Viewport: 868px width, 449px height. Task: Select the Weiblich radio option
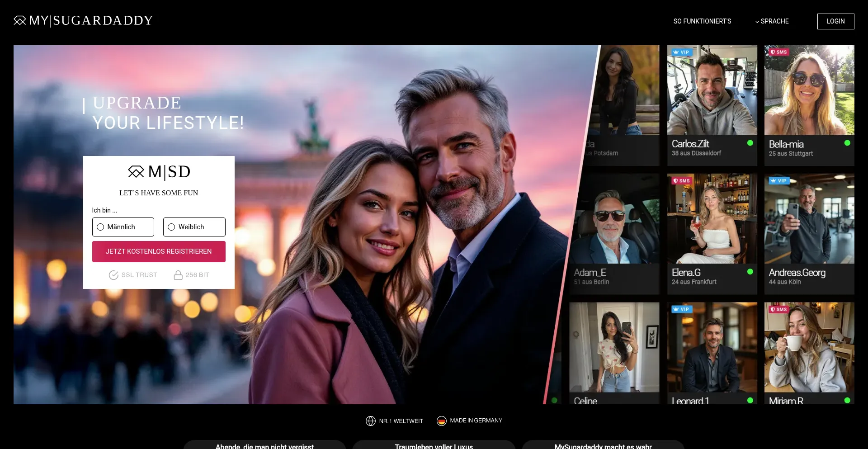coord(172,227)
